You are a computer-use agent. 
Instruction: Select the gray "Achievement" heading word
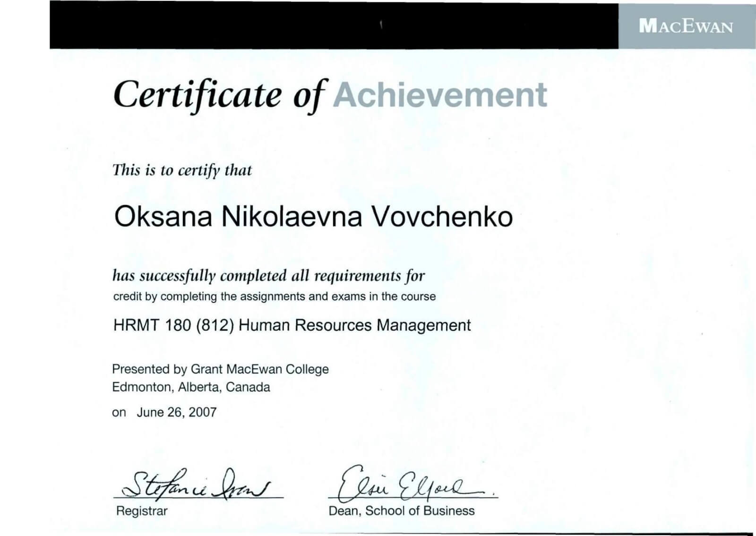point(440,94)
